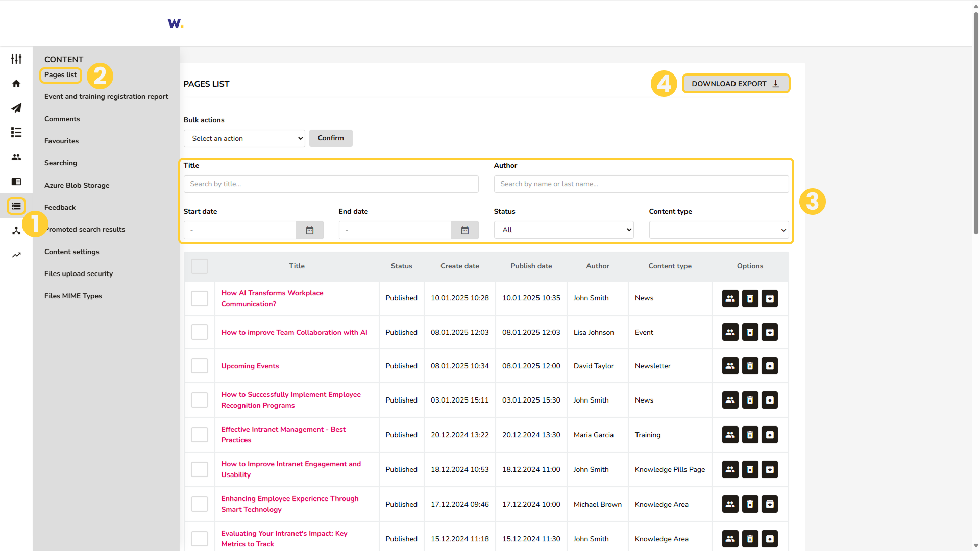Open the Select an action bulk dropdown

coord(244,138)
